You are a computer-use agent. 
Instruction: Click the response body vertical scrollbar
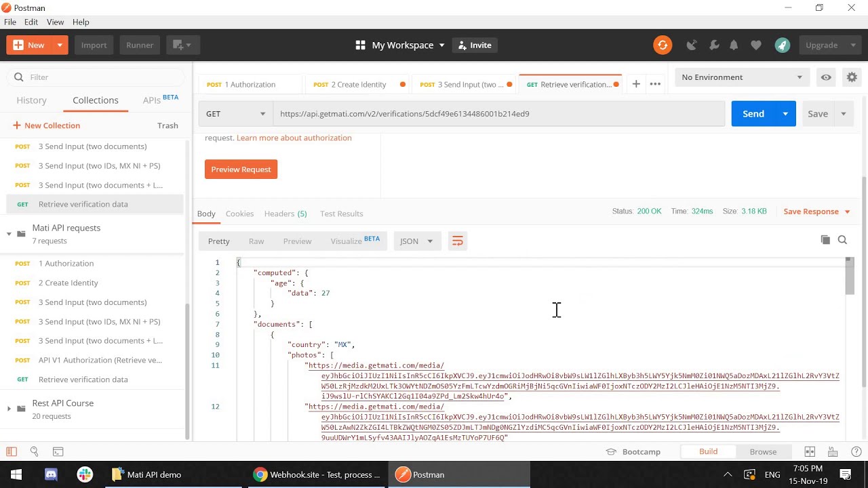pyautogui.click(x=850, y=277)
